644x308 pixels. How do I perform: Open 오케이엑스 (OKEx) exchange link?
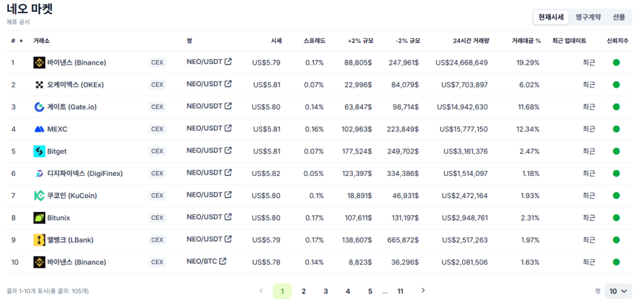pos(75,85)
